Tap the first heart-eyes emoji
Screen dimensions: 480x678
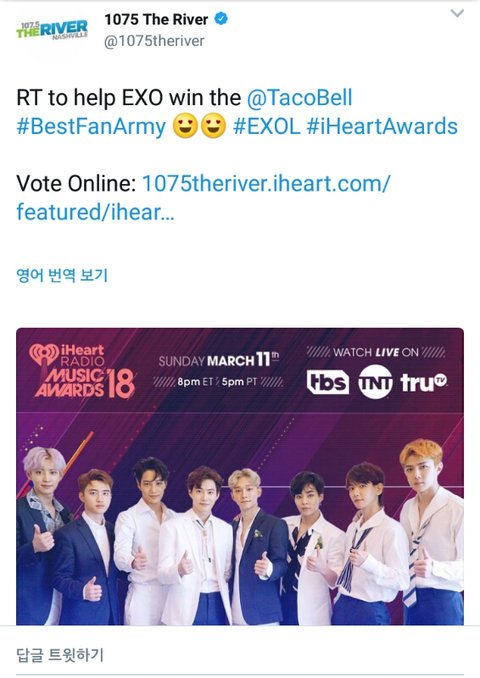(185, 126)
